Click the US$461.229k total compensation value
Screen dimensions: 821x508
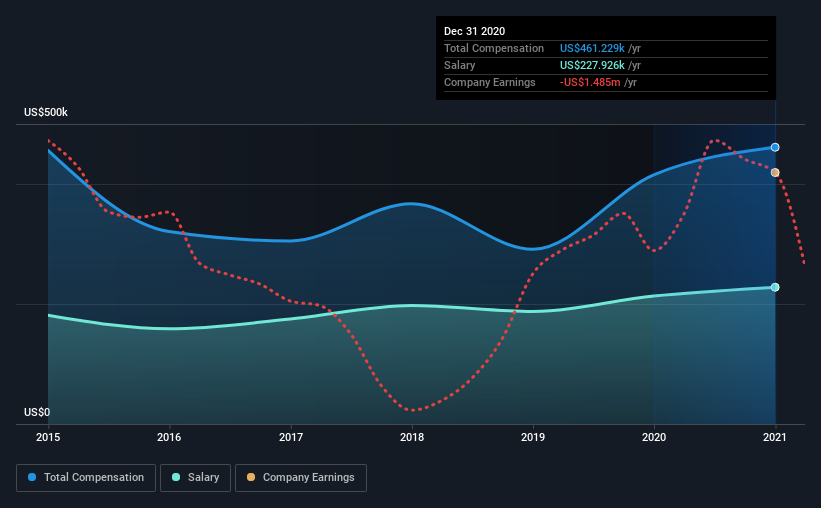pyautogui.click(x=592, y=48)
